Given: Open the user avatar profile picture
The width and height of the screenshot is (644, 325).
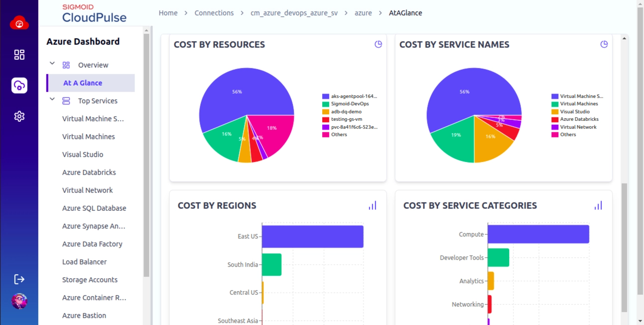Looking at the screenshot, I should (x=19, y=301).
